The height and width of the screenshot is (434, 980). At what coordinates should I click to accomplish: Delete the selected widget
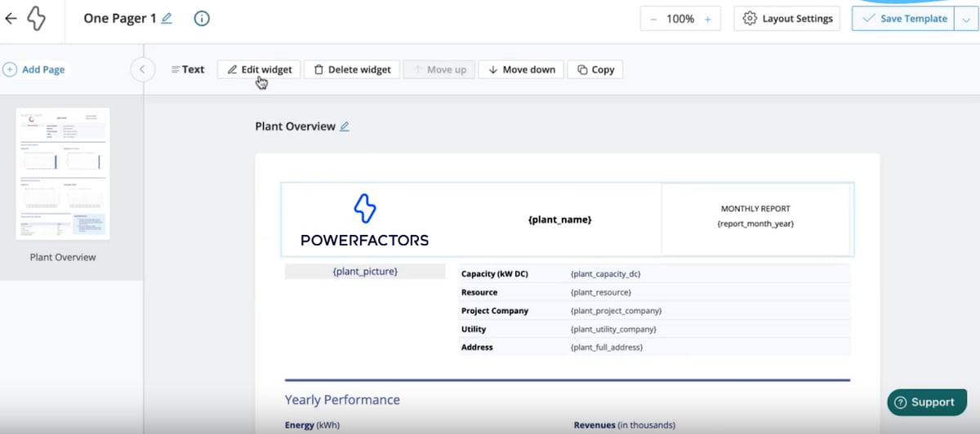[x=352, y=69]
